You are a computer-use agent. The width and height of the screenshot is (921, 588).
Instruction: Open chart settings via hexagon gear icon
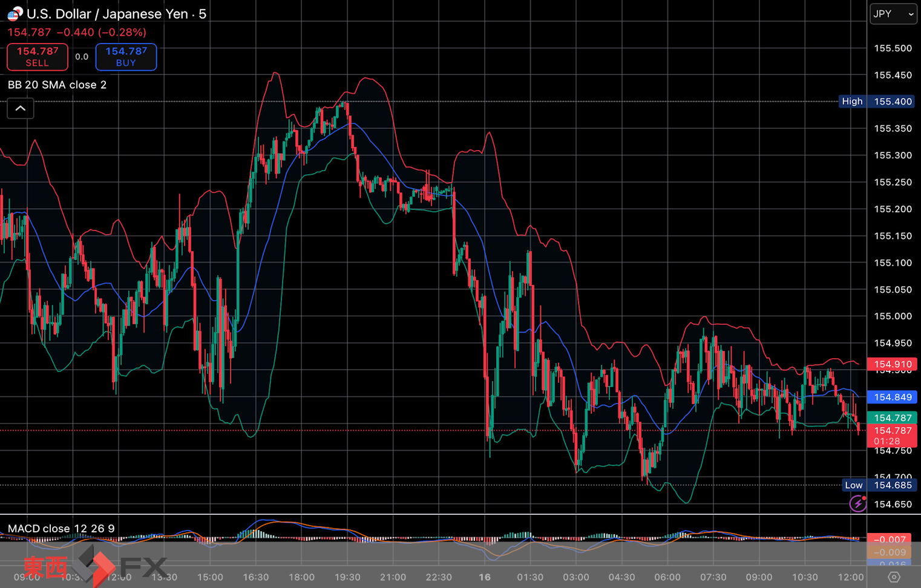coord(894,577)
